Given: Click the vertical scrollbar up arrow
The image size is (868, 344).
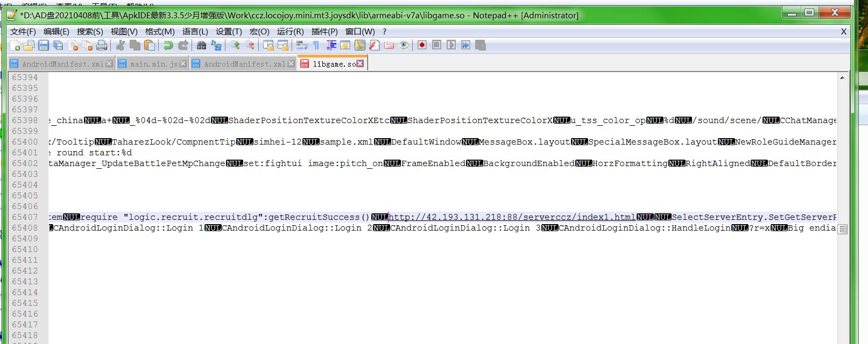Looking at the screenshot, I should click(842, 78).
